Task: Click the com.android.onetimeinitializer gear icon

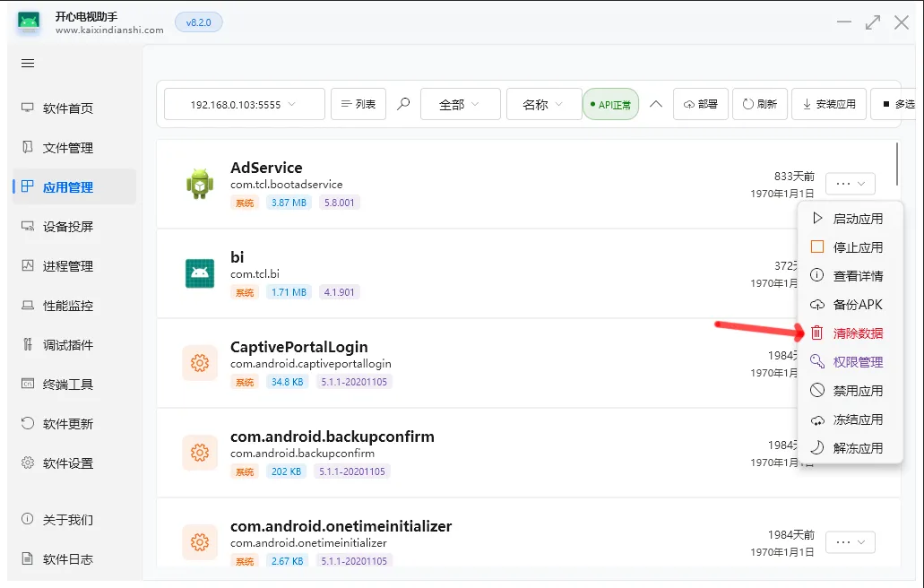Action: point(200,542)
